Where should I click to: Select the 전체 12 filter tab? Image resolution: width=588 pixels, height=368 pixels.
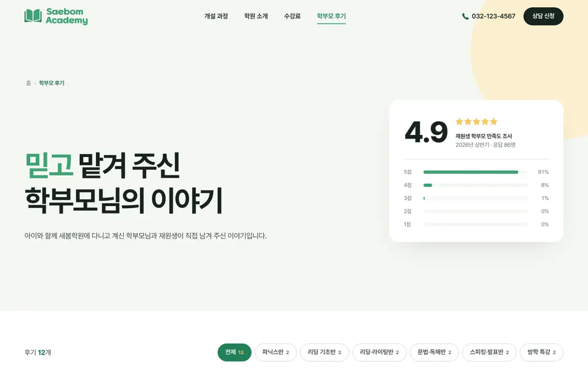pyautogui.click(x=234, y=352)
